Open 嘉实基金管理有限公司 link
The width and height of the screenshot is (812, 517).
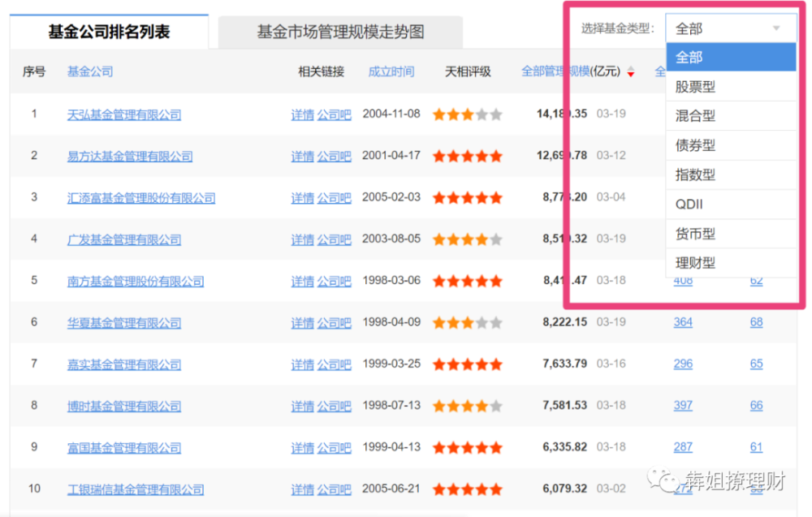pyautogui.click(x=123, y=364)
